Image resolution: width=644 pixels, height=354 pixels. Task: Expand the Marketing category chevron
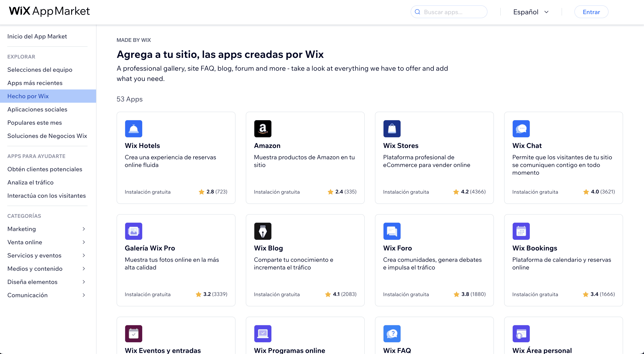(84, 229)
